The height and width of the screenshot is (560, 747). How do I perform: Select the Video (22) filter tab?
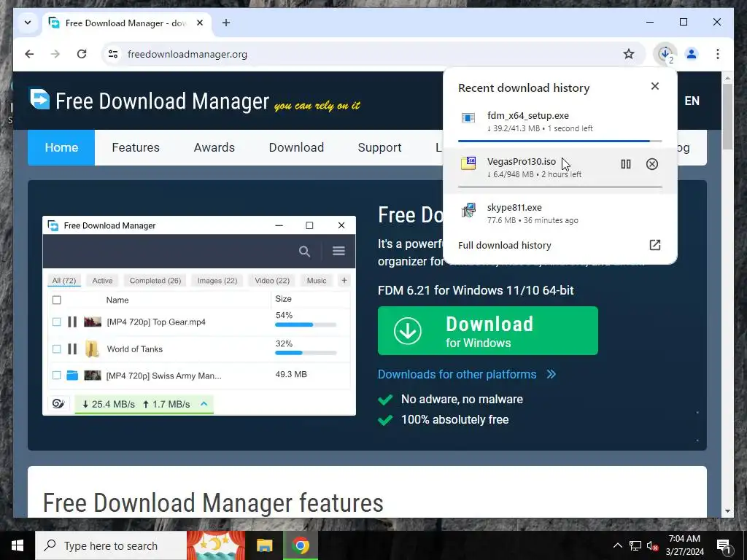(272, 281)
